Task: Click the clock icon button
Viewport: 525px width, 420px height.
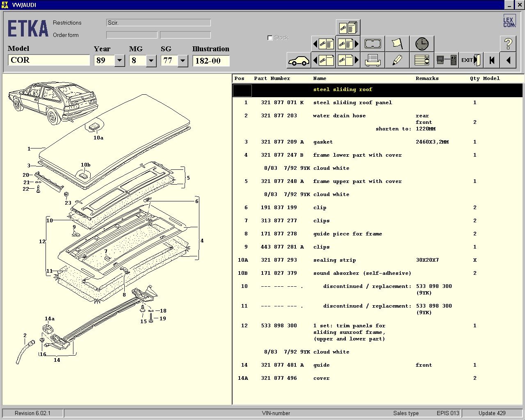Action: pyautogui.click(x=422, y=43)
